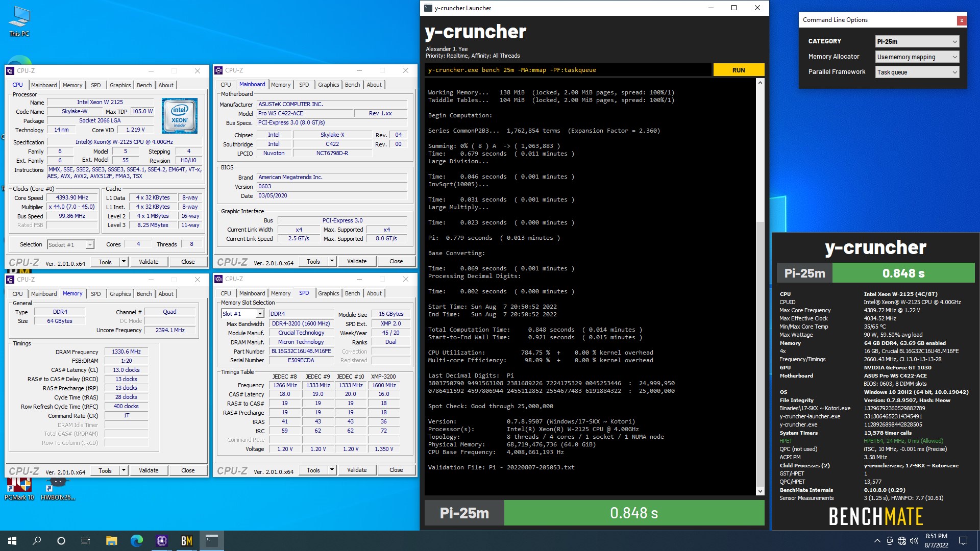Click the Intel Xeon logo in CPU-Z
Viewport: 980px width, 551px height.
[180, 116]
